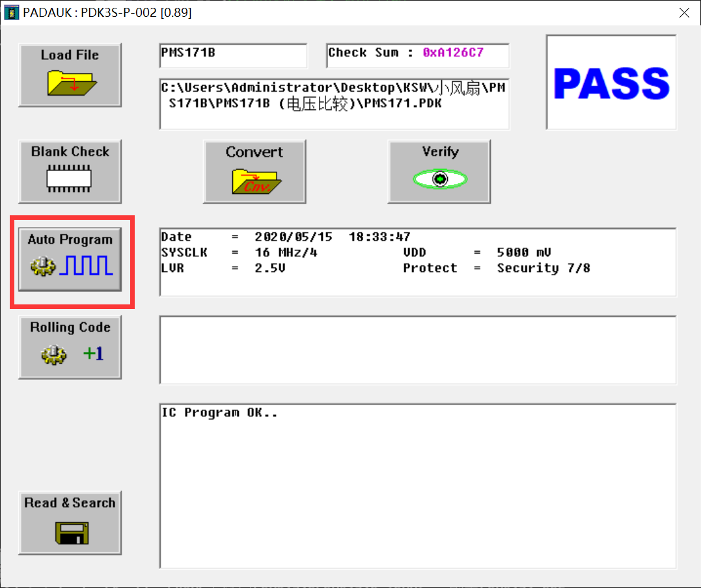The height and width of the screenshot is (588, 701).
Task: Close the PADAUK programmer window
Action: [x=684, y=12]
